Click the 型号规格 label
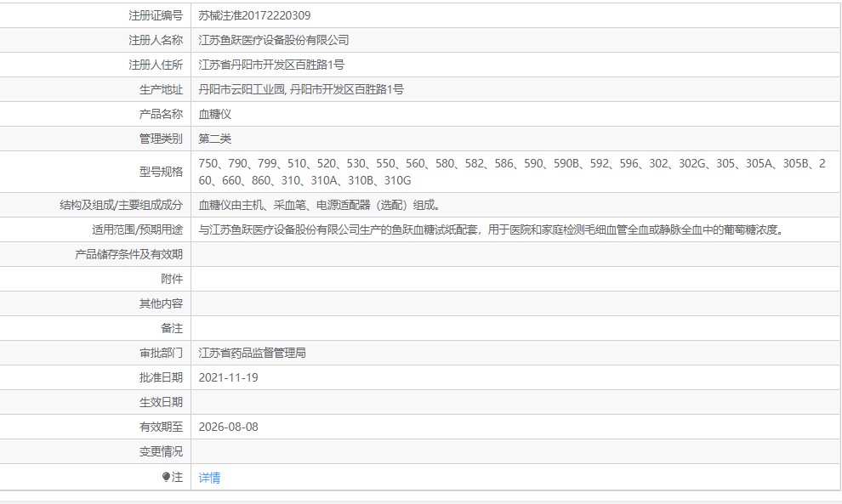The width and height of the screenshot is (842, 504). [161, 172]
